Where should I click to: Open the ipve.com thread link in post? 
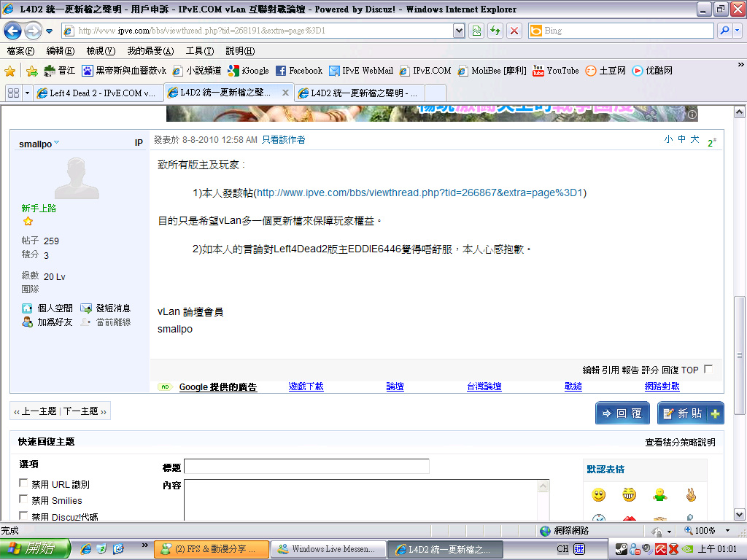(x=420, y=192)
